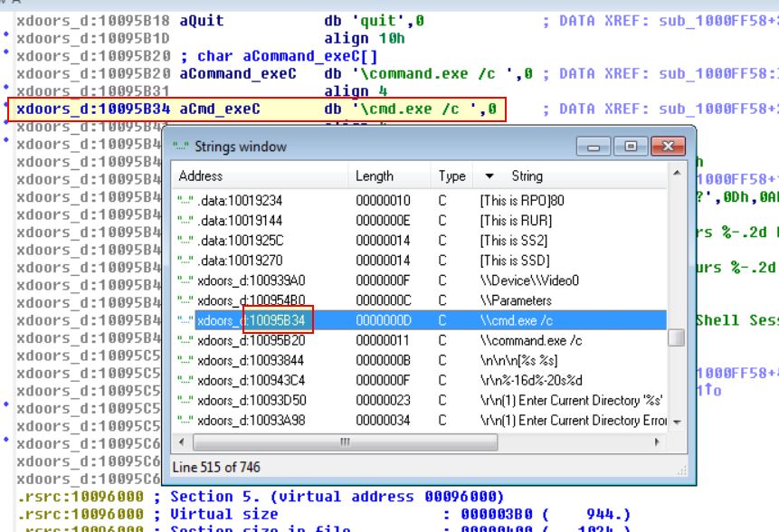
Task: Click the string icon on the \\Parameters row
Action: [185, 300]
